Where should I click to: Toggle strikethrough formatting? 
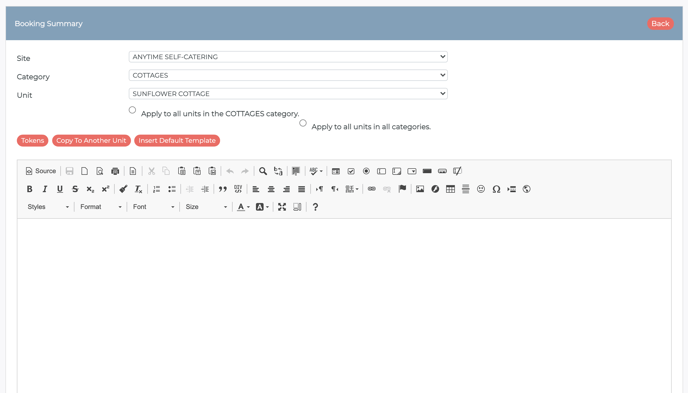pyautogui.click(x=75, y=189)
